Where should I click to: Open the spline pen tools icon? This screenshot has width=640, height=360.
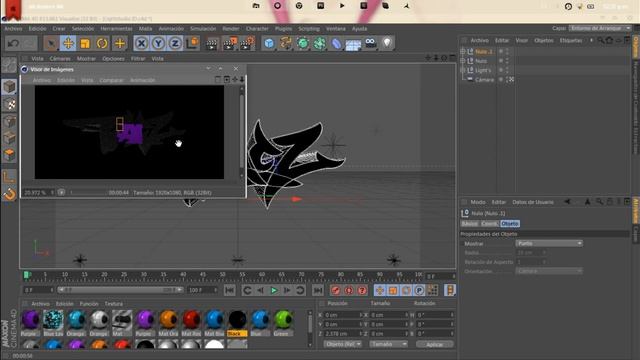tap(286, 43)
